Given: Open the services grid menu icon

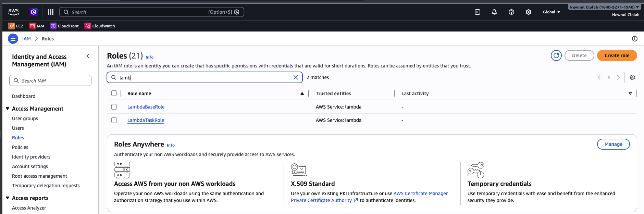Looking at the screenshot, I should pyautogui.click(x=51, y=12).
